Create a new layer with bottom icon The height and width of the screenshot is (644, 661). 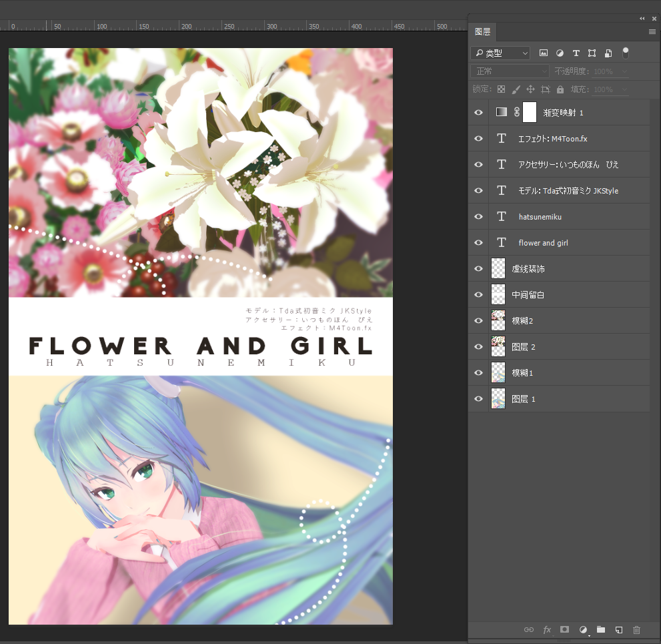(x=618, y=630)
